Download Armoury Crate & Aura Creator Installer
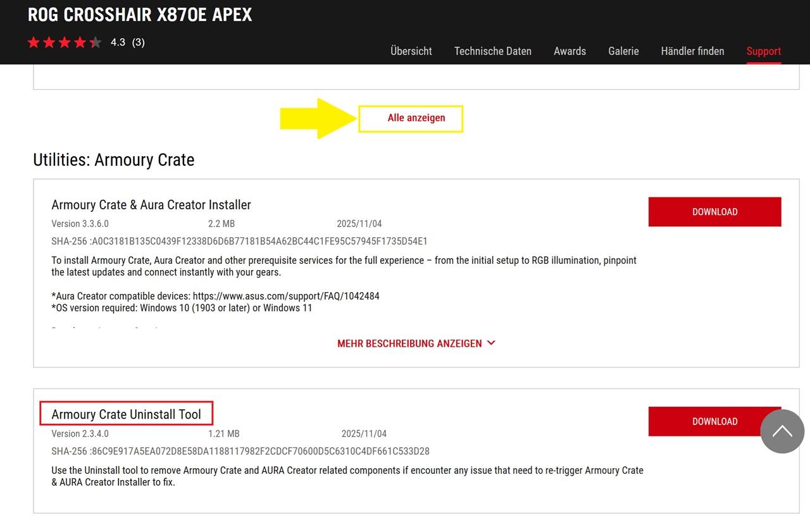This screenshot has height=532, width=810. [x=714, y=212]
